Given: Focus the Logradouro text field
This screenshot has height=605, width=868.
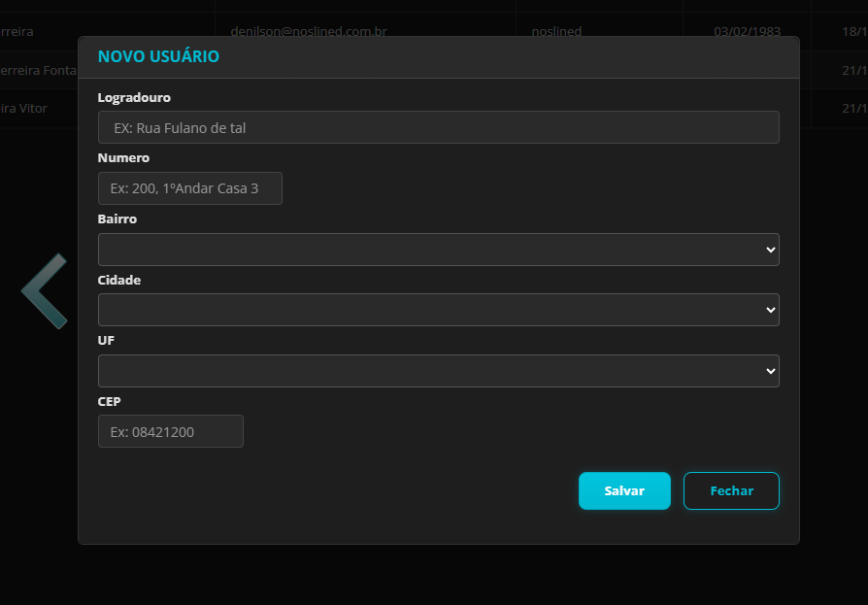Looking at the screenshot, I should 438,127.
